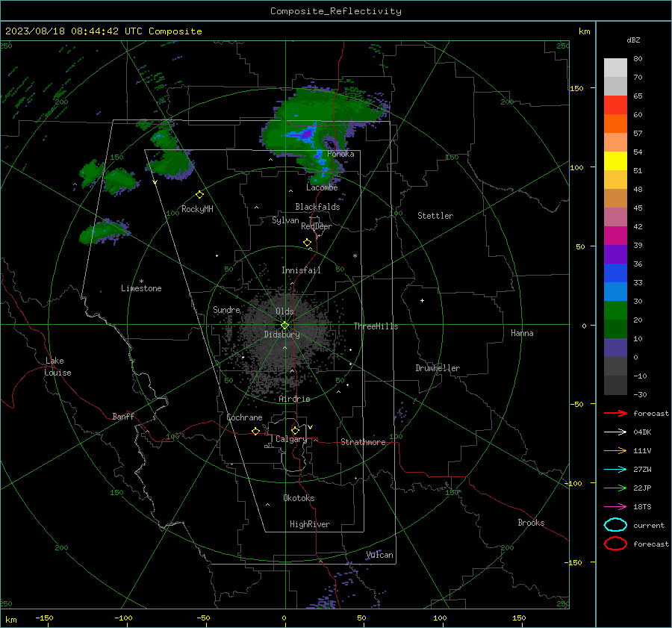672x628 pixels.
Task: Select the orange 111V arrow icon
Action: coord(615,450)
